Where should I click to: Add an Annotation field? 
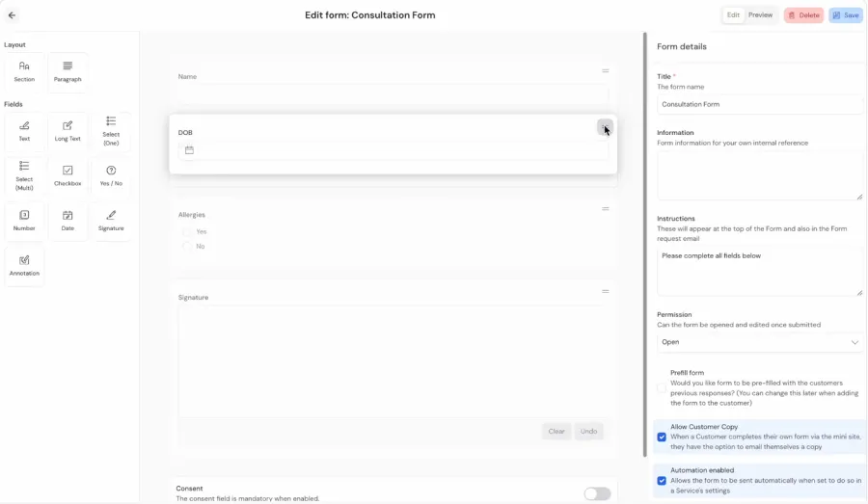(x=24, y=266)
